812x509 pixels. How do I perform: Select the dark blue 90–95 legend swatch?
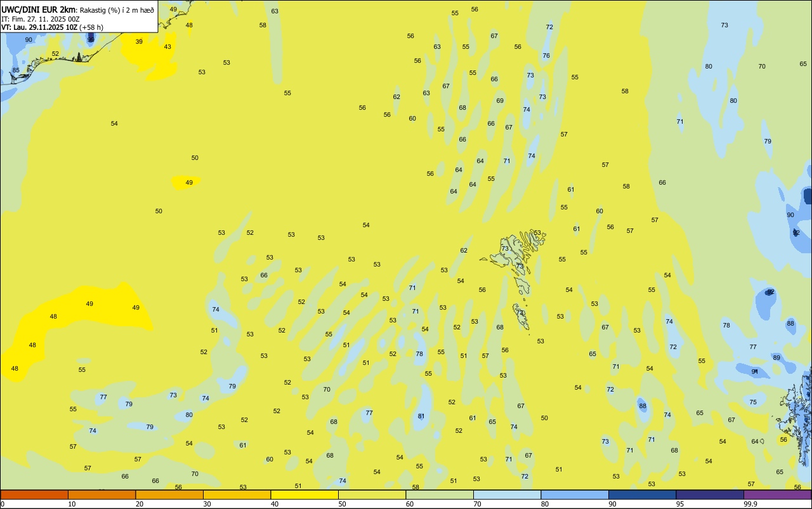coord(642,494)
